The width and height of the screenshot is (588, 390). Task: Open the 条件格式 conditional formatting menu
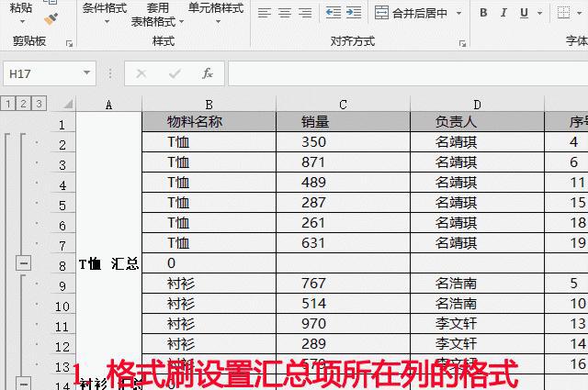pyautogui.click(x=105, y=13)
